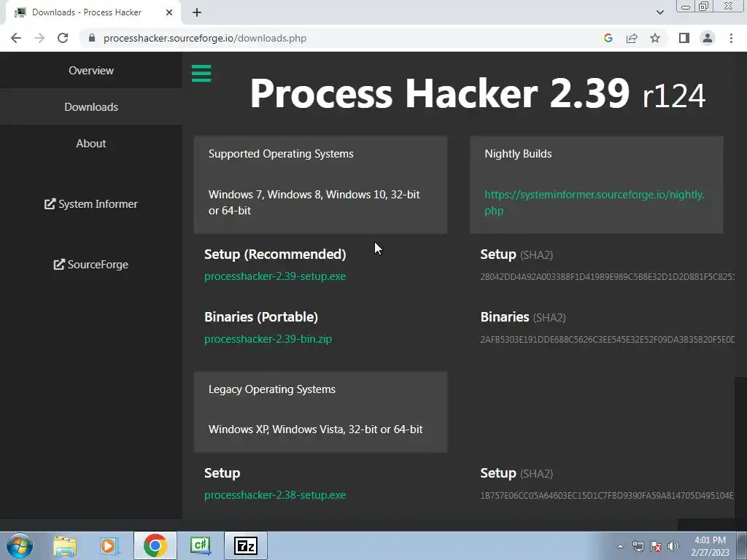Viewport: 747px width, 560px height.
Task: Click the Legacy Operating Systems heading
Action: 272,389
